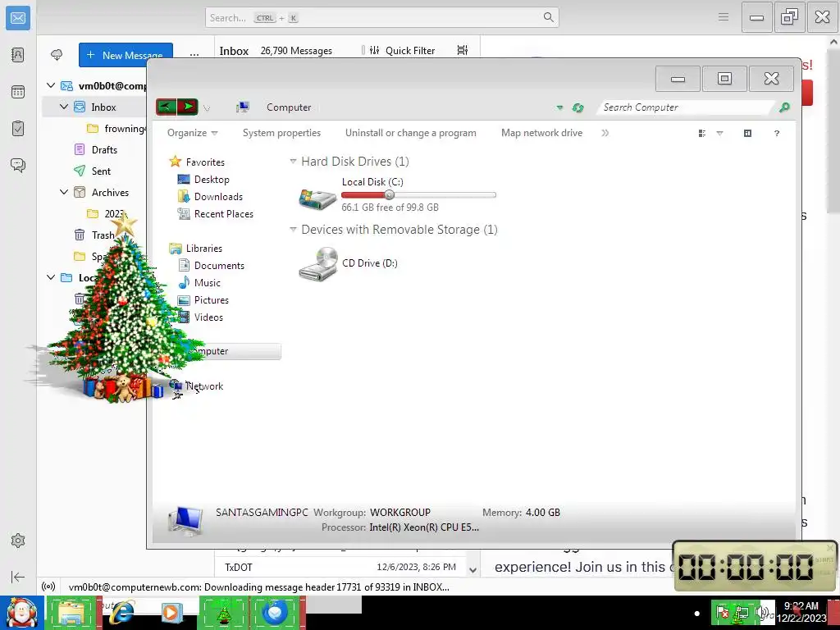The width and height of the screenshot is (840, 630).
Task: Click the Get Messages cloud icon
Action: point(57,55)
